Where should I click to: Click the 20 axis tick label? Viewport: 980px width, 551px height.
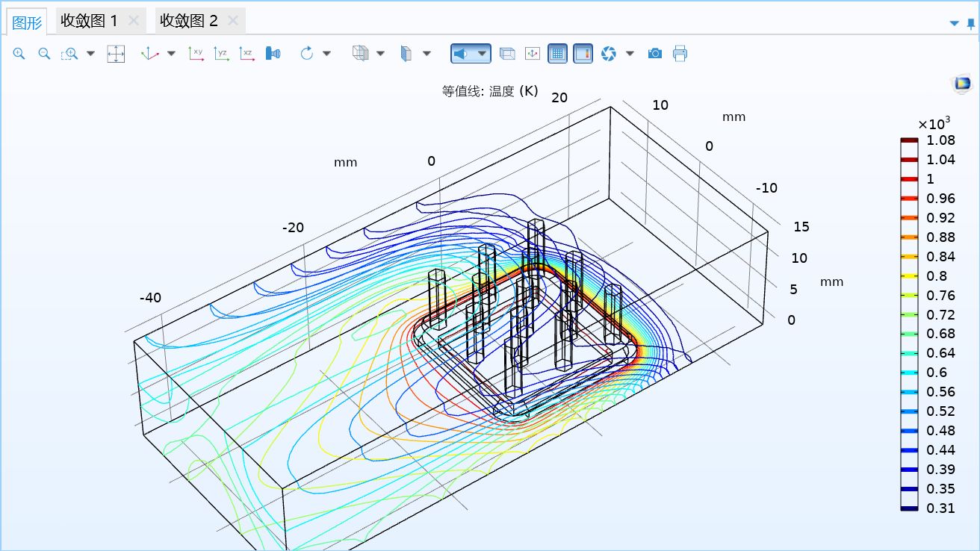click(x=559, y=98)
